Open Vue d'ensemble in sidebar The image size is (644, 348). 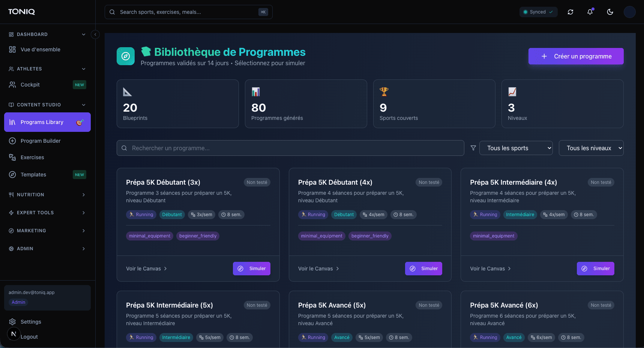pyautogui.click(x=47, y=49)
